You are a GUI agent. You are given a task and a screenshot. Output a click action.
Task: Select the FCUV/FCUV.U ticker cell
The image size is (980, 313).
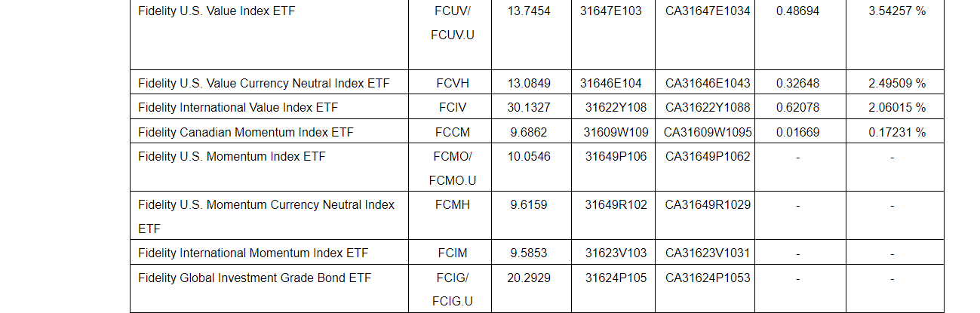(x=453, y=23)
